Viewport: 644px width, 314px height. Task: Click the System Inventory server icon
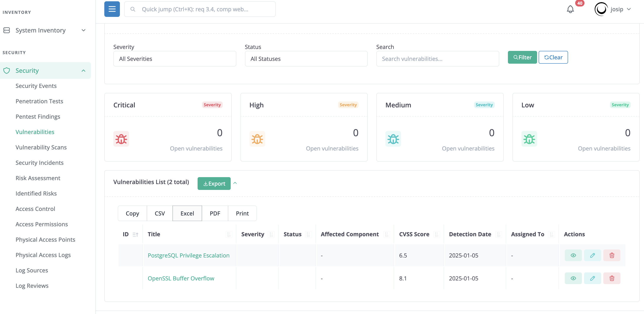click(6, 30)
